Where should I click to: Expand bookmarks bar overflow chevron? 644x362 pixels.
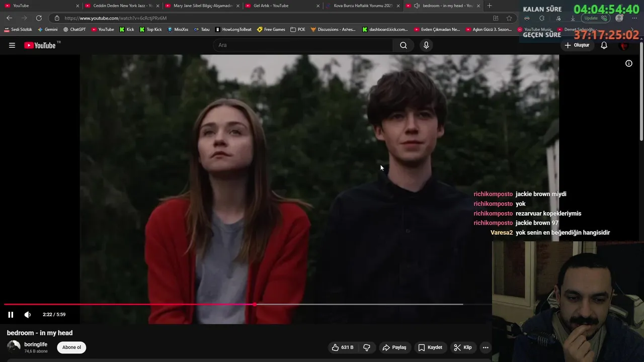coord(633,30)
